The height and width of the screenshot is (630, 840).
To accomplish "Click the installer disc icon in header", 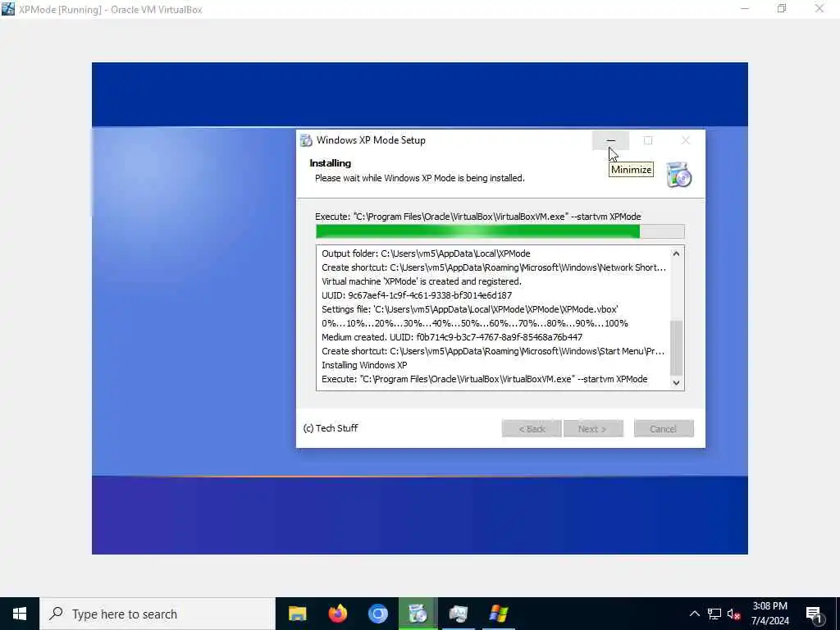I will coord(678,175).
